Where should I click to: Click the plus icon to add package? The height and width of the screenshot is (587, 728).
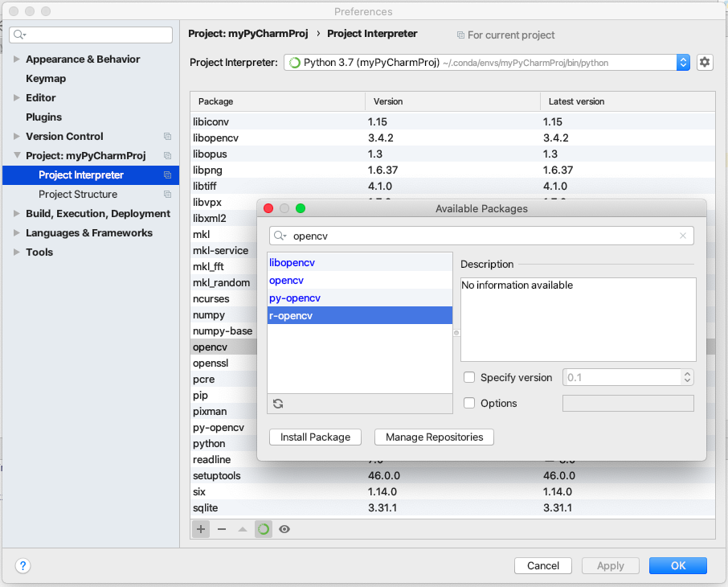201,529
